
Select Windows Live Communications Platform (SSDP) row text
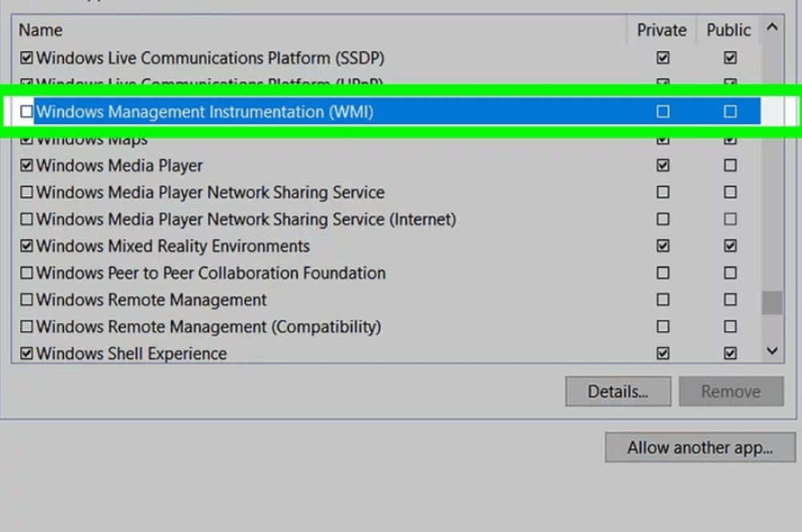tap(211, 58)
